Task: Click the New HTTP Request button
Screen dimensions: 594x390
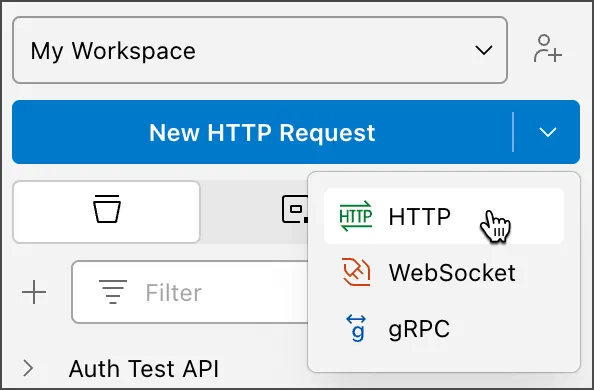Action: click(262, 132)
